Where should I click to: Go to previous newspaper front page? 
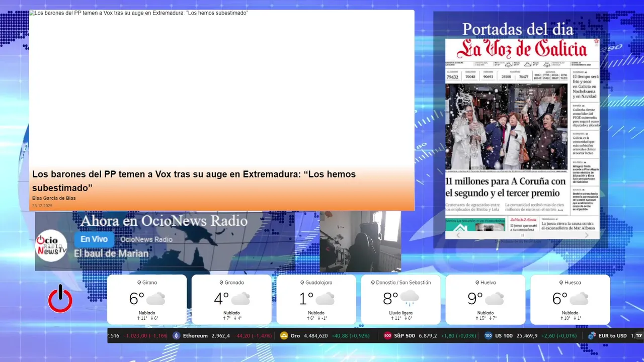coord(458,235)
